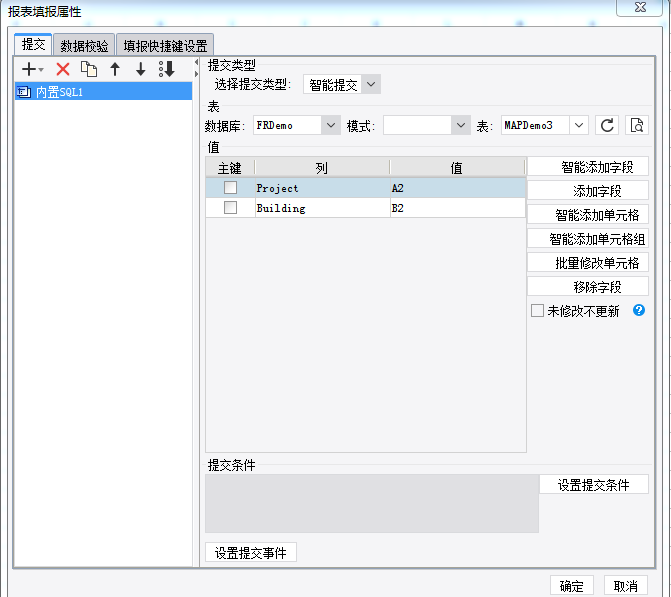Click the add (plus) submit item icon

(x=30, y=69)
